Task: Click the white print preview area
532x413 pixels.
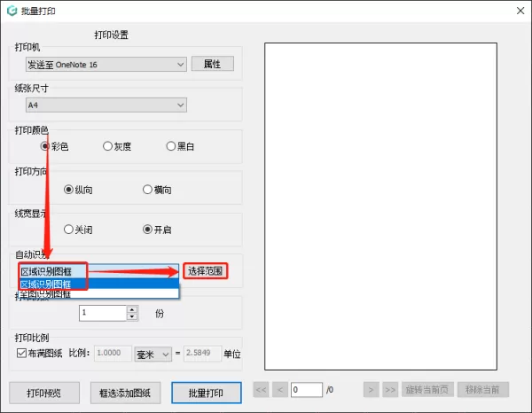Action: pyautogui.click(x=380, y=206)
